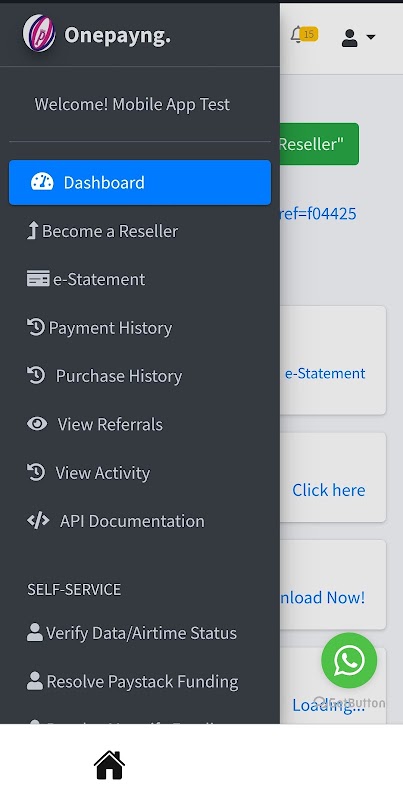403x800 pixels.
Task: Click the green Reseller button
Action: tap(319, 144)
